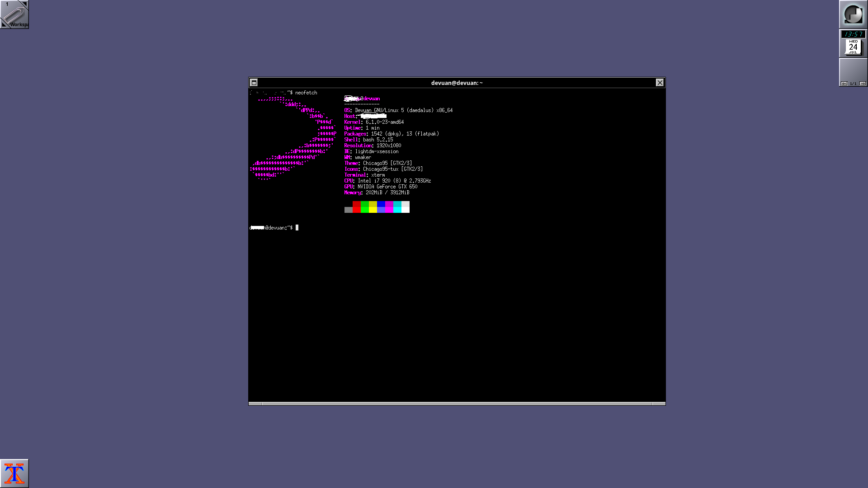Miniaturize the devuan@devuan terminal window
The width and height of the screenshot is (868, 488).
pos(254,83)
